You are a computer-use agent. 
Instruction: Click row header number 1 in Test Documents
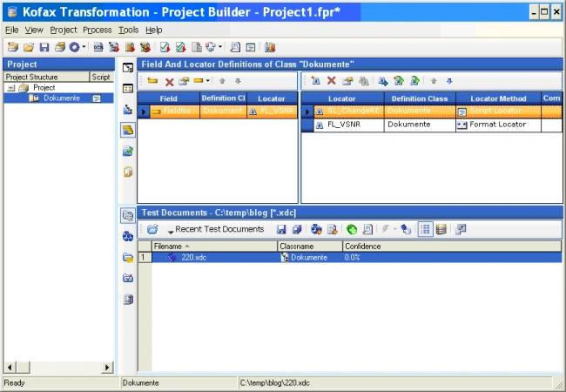point(145,257)
